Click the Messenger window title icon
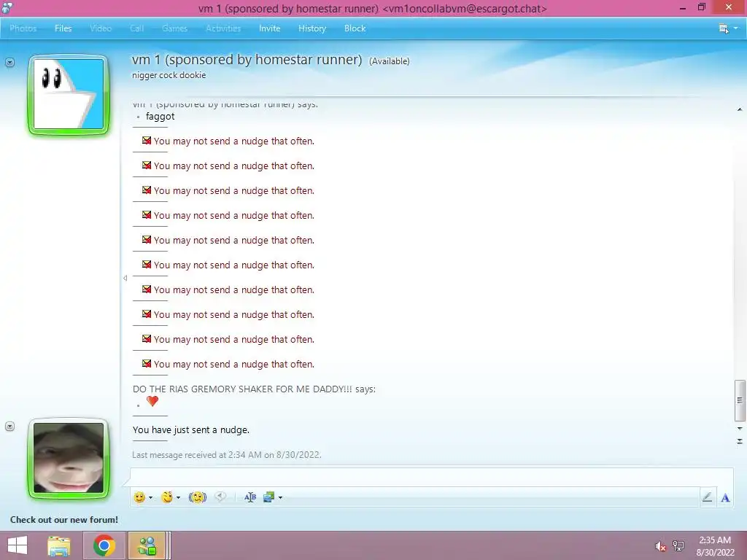The image size is (747, 560). click(x=7, y=7)
